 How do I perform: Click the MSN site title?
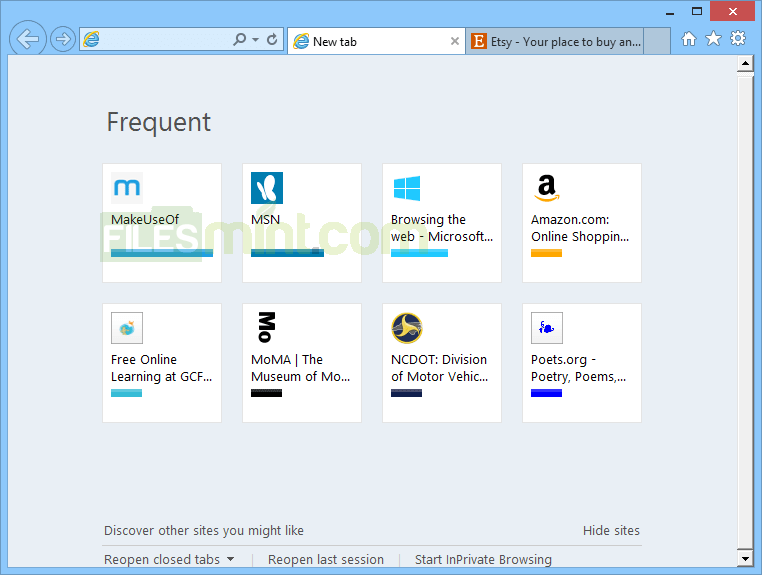click(265, 220)
